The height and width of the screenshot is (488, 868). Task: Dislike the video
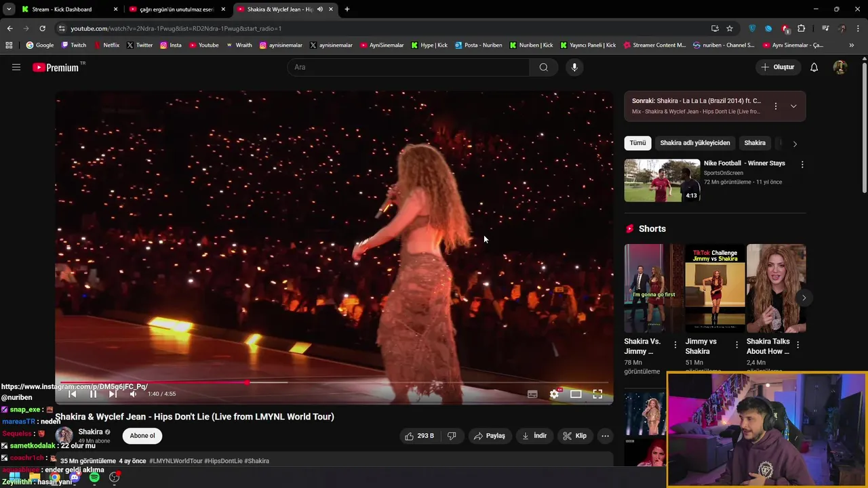[x=452, y=436]
